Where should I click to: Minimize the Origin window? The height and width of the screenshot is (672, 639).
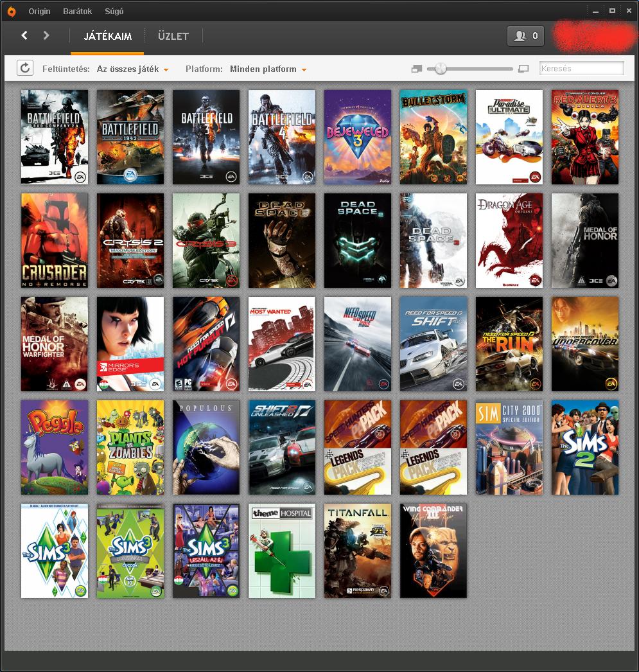(x=595, y=11)
